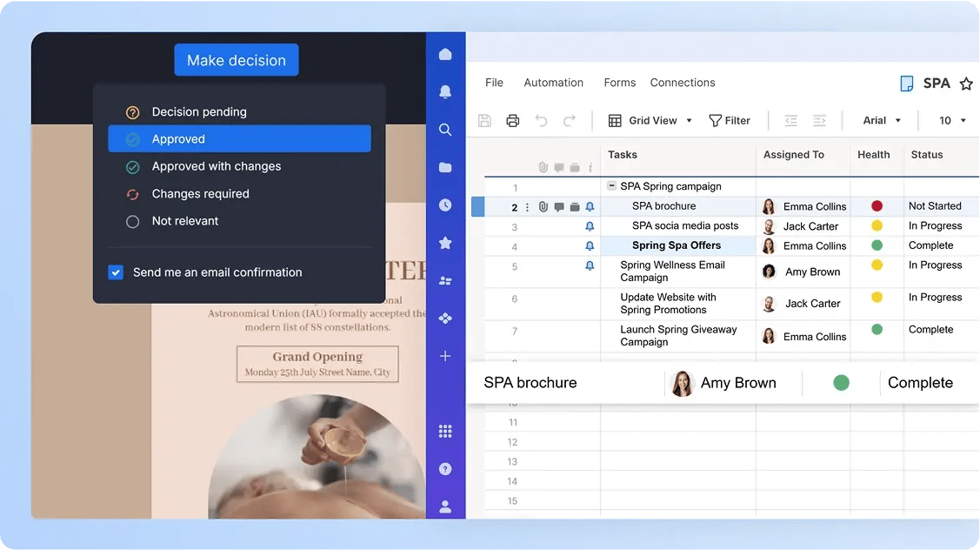Open Recents clock icon in sidebar
The image size is (980, 550).
445,205
